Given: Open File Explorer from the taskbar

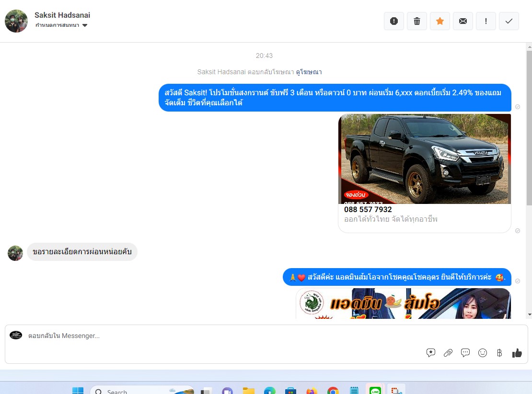Looking at the screenshot, I should [249, 391].
